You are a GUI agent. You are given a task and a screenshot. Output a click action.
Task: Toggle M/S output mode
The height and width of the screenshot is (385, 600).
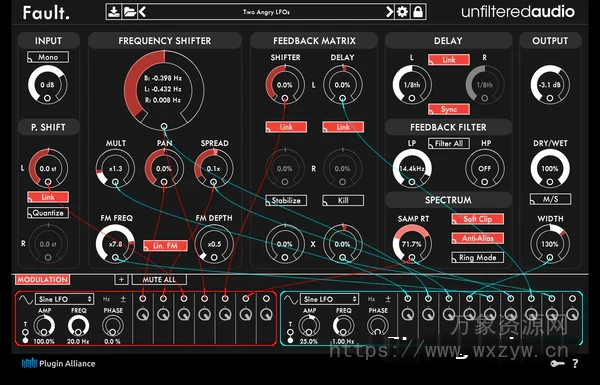point(550,199)
